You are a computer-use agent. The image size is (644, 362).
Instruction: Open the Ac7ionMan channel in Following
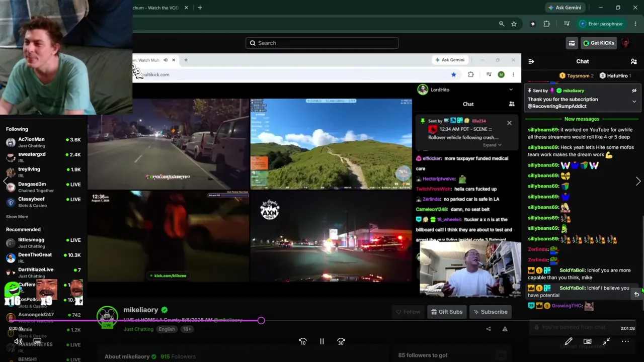43,142
